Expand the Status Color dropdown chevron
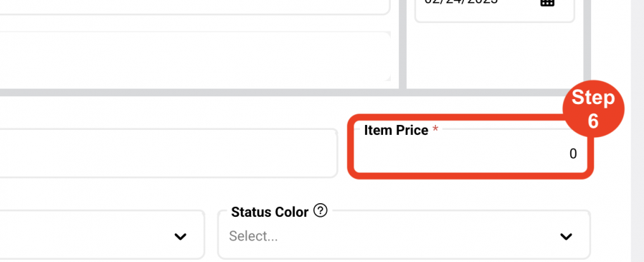This screenshot has height=262, width=644. [566, 236]
